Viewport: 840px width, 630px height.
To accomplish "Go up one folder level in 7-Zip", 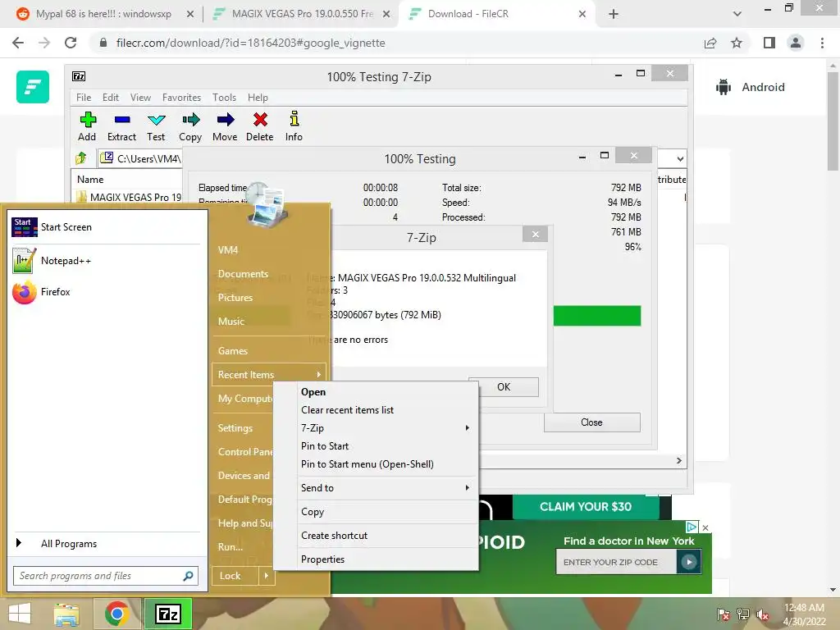I will pyautogui.click(x=81, y=158).
